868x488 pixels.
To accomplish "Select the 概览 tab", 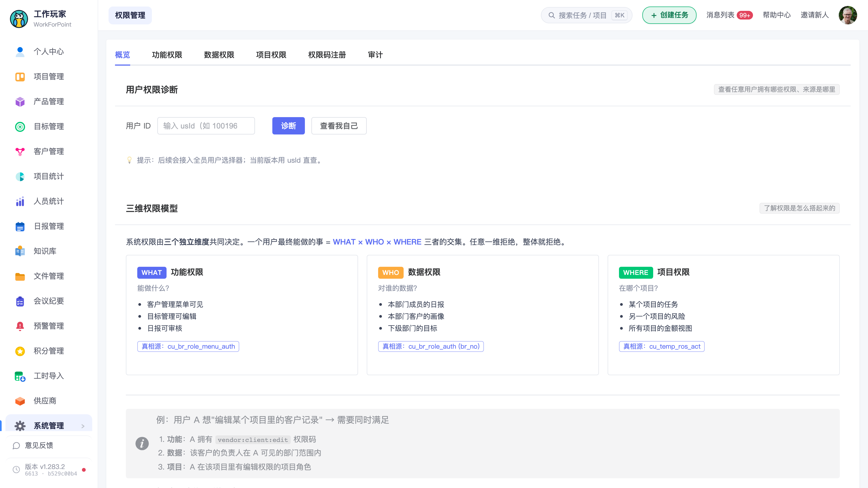I will (x=122, y=54).
